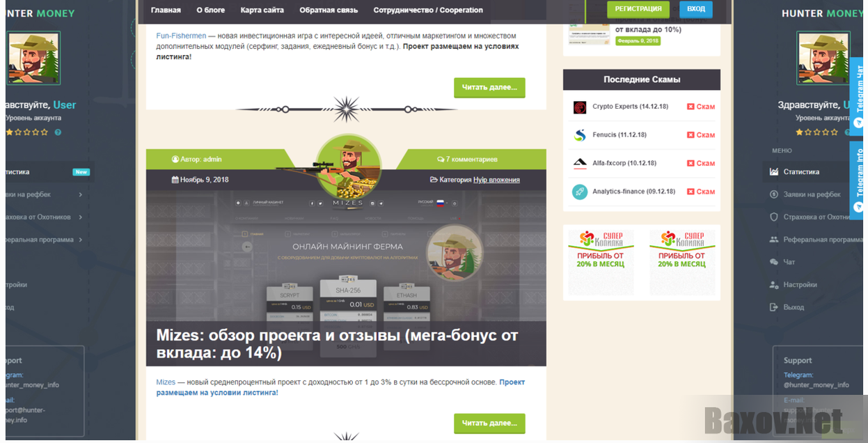
Task: Open Статистика in the right sidebar menu
Action: 801,172
